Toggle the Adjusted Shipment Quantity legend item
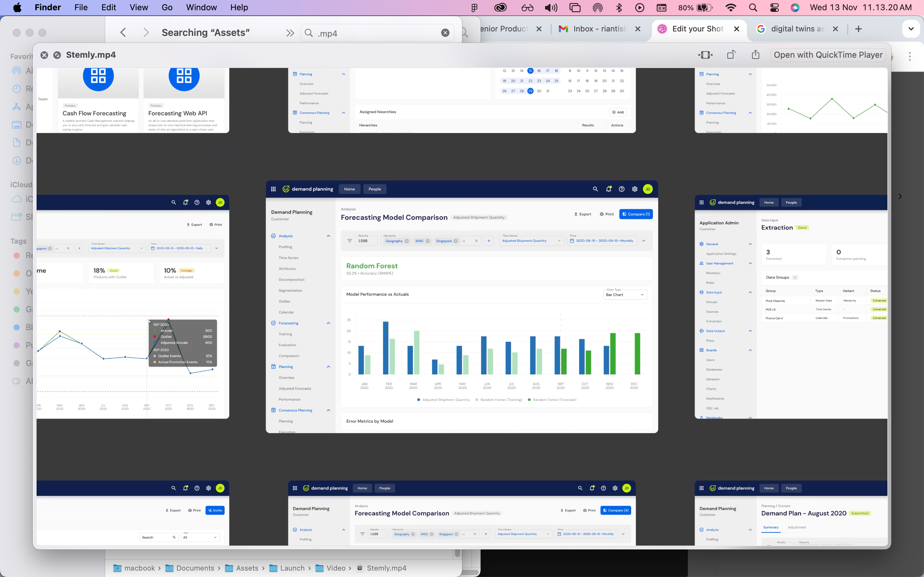 tap(444, 399)
